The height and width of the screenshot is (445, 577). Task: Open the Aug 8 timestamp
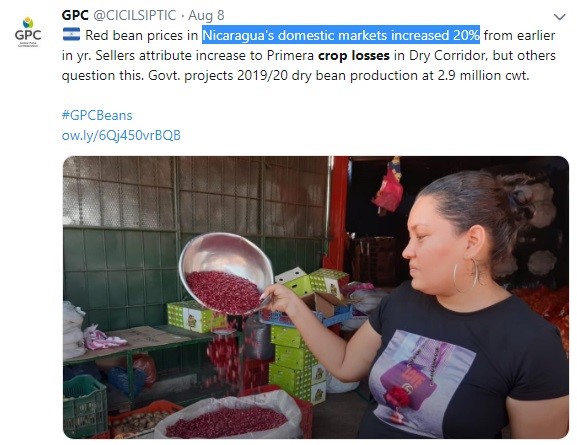point(206,15)
